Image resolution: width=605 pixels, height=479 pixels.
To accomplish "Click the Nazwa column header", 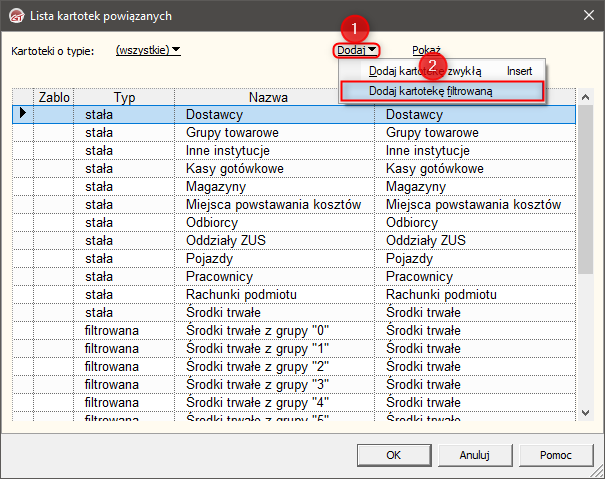I will (268, 97).
